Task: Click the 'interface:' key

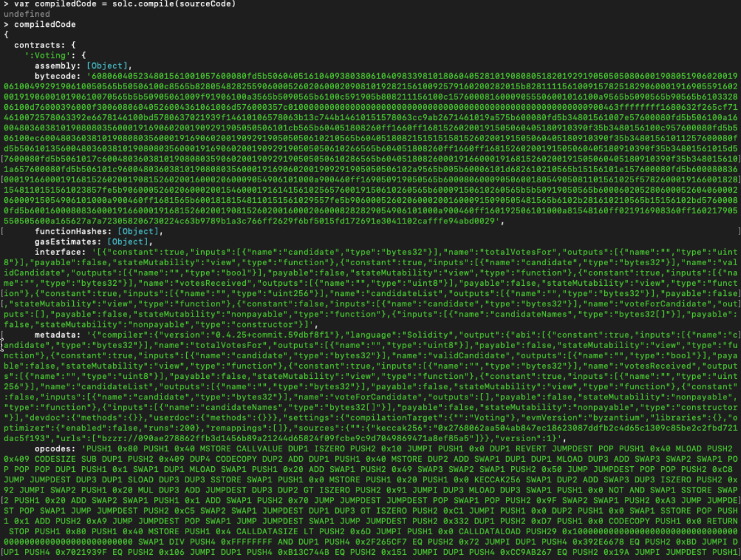Action: pyautogui.click(x=60, y=252)
